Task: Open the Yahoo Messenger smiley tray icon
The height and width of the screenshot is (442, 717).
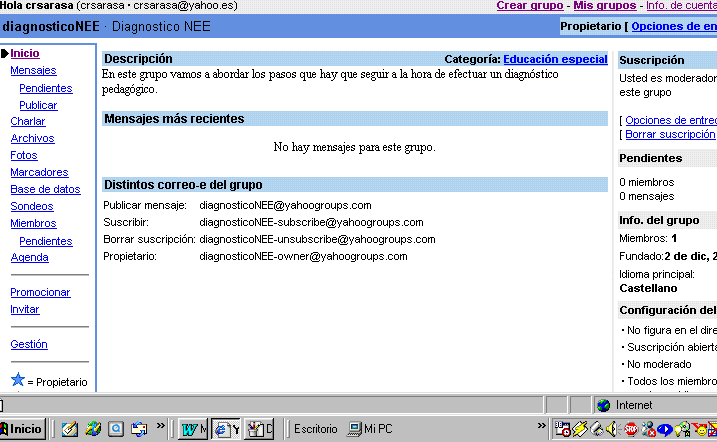Action: [x=700, y=429]
